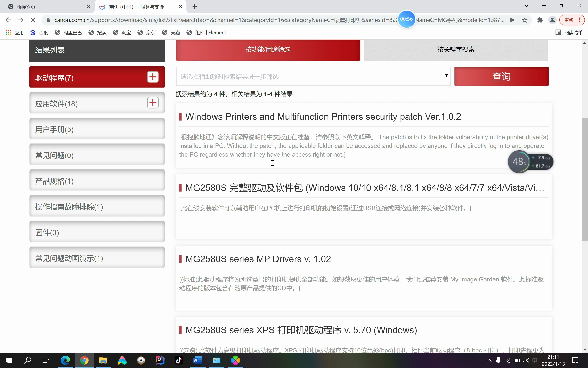Screen dimensions: 588x368
Task: Click the red 查询 button
Action: [501, 76]
